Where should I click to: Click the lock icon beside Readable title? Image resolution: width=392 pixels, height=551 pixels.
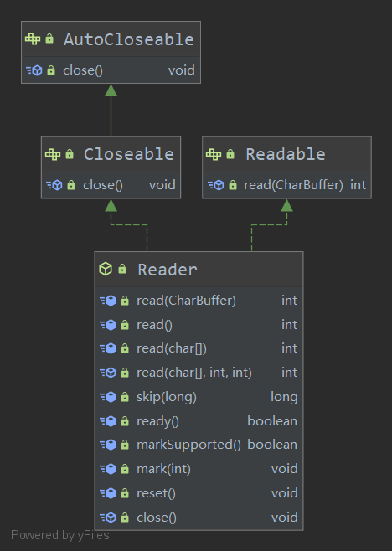coord(230,153)
